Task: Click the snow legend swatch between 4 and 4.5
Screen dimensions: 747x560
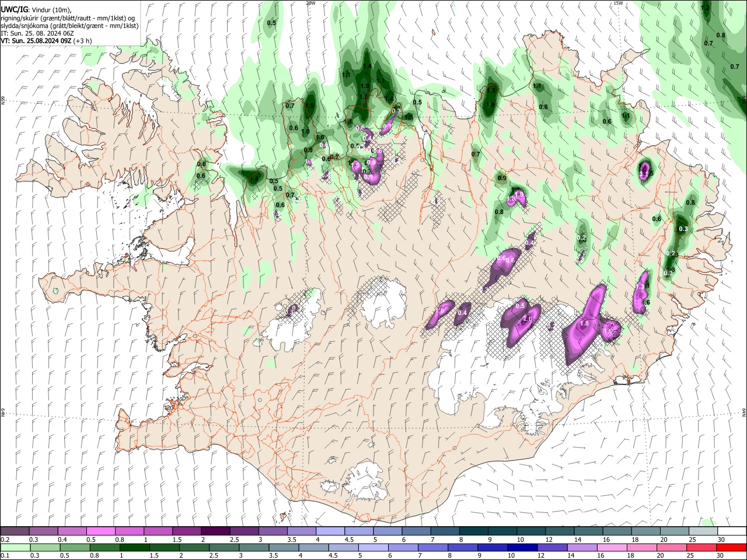Action: point(329,531)
